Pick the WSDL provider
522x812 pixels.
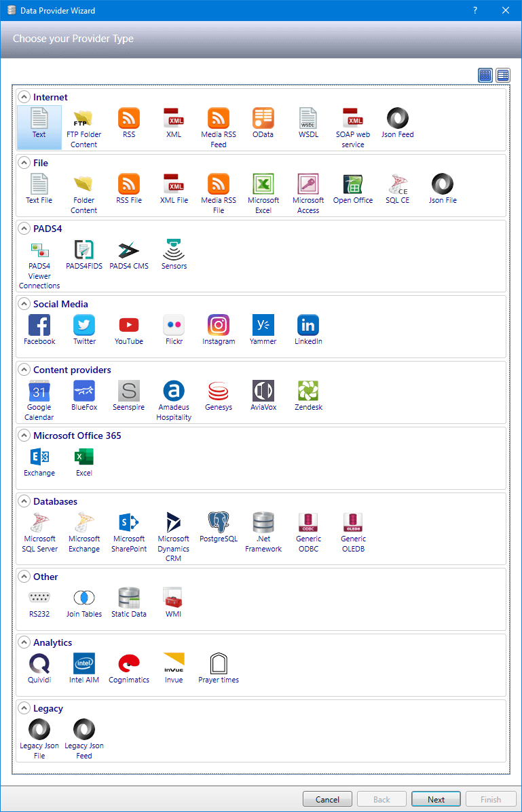(x=308, y=123)
